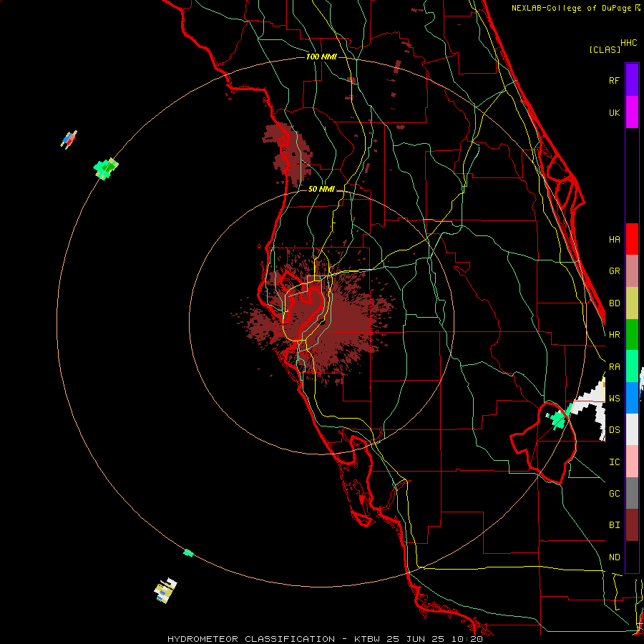The height and width of the screenshot is (644, 644).
Task: Click the ND black legend swatch
Action: [x=632, y=557]
